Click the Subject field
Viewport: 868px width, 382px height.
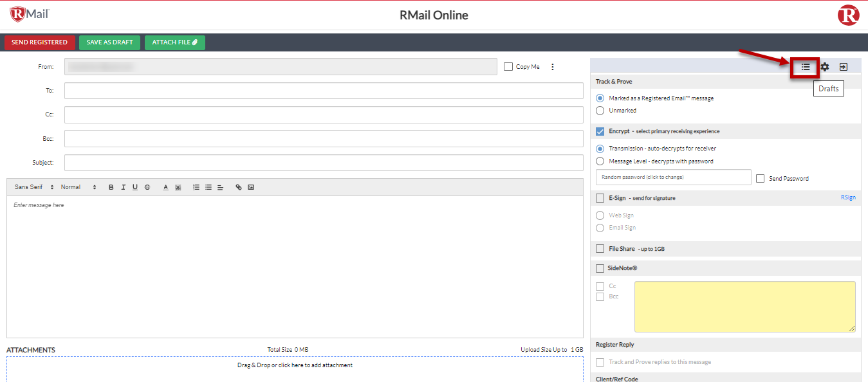(324, 163)
